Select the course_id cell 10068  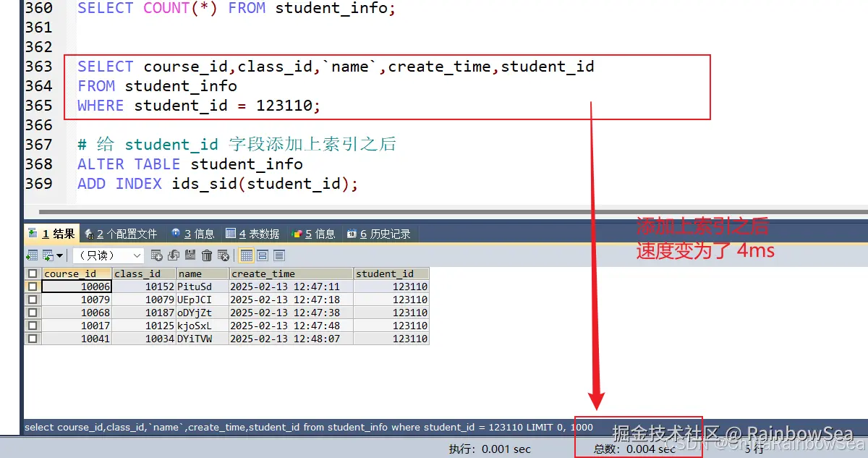pyautogui.click(x=77, y=313)
